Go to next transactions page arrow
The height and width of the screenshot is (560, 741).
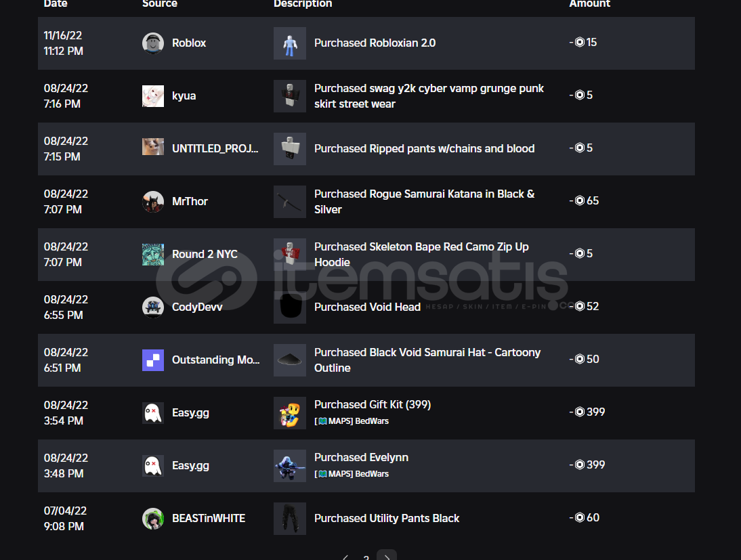[387, 557]
